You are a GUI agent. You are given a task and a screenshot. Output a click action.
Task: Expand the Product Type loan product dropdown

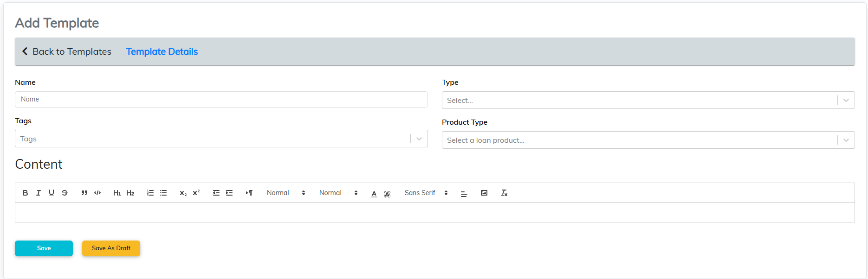[648, 140]
